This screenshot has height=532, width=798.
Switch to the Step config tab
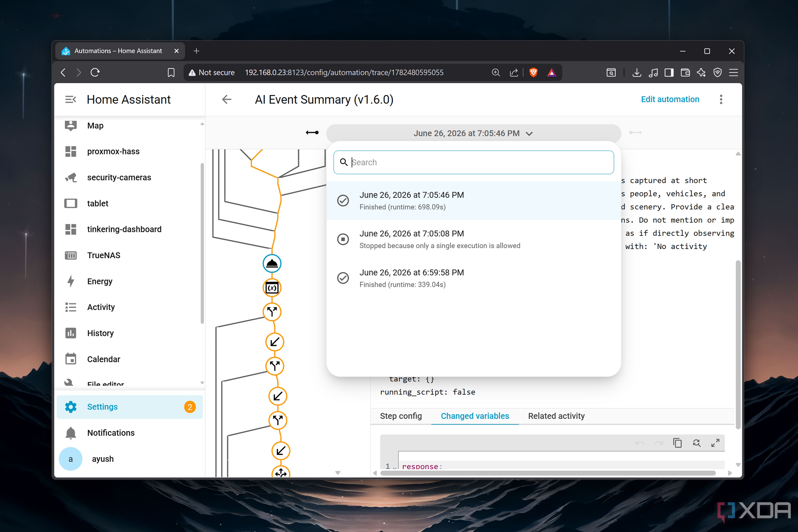coord(401,416)
